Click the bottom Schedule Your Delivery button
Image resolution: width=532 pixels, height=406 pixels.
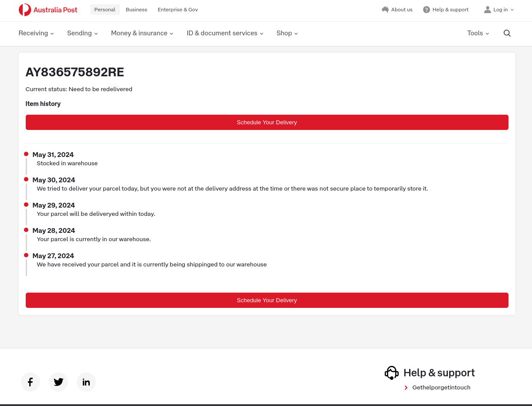[267, 300]
